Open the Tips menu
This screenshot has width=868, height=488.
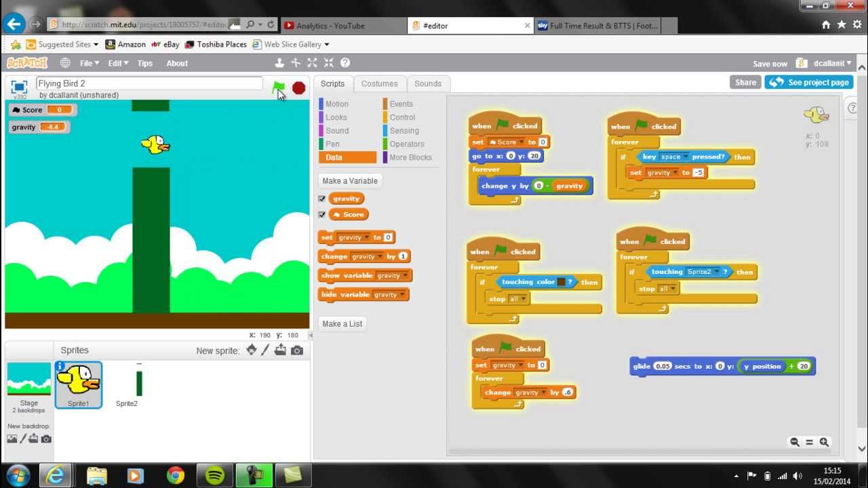click(145, 63)
